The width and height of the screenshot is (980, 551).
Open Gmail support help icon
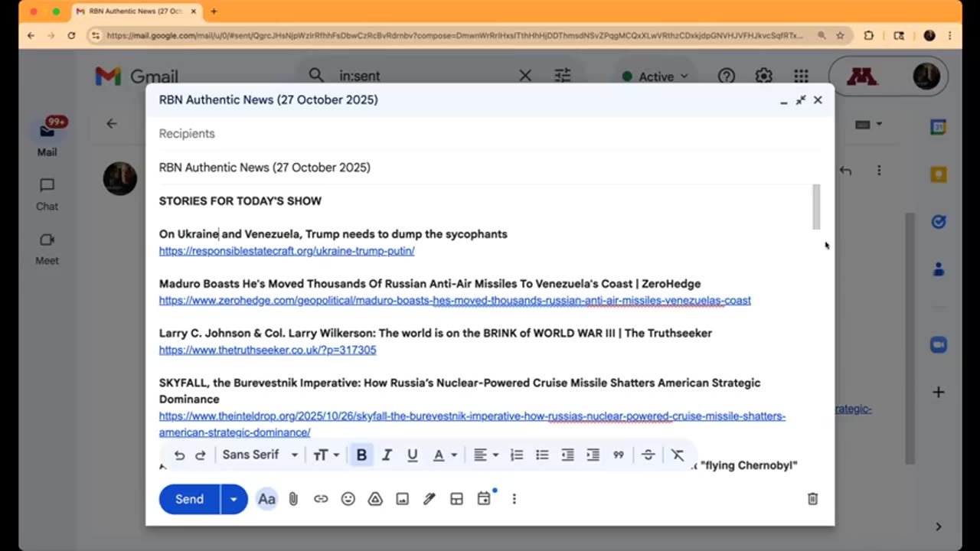pos(726,76)
